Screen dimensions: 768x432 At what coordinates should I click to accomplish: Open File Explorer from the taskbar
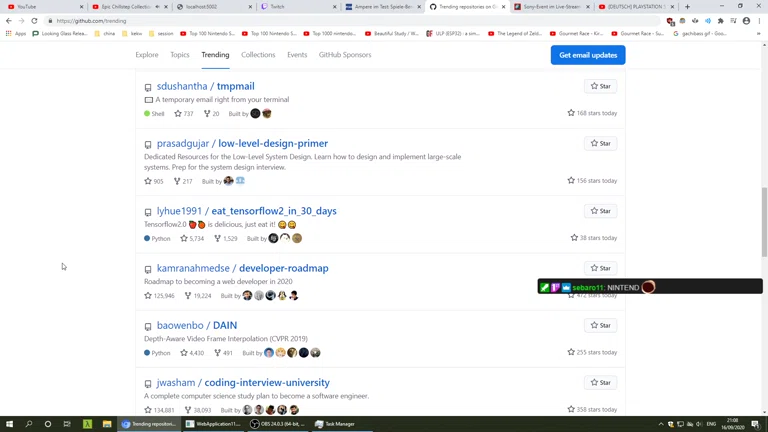pyautogui.click(x=107, y=424)
